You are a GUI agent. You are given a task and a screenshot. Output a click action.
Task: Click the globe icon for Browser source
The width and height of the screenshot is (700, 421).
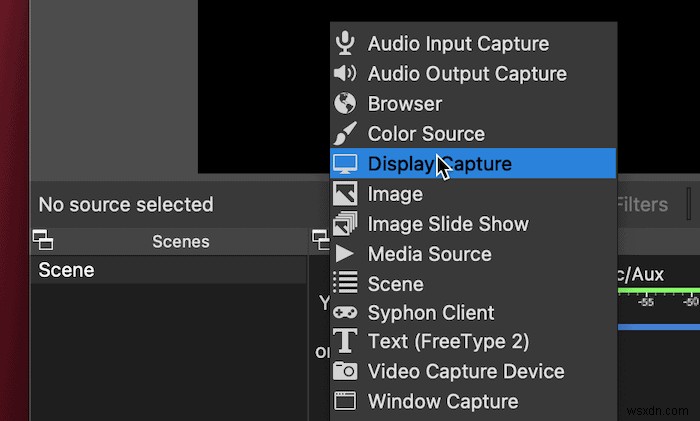(345, 103)
